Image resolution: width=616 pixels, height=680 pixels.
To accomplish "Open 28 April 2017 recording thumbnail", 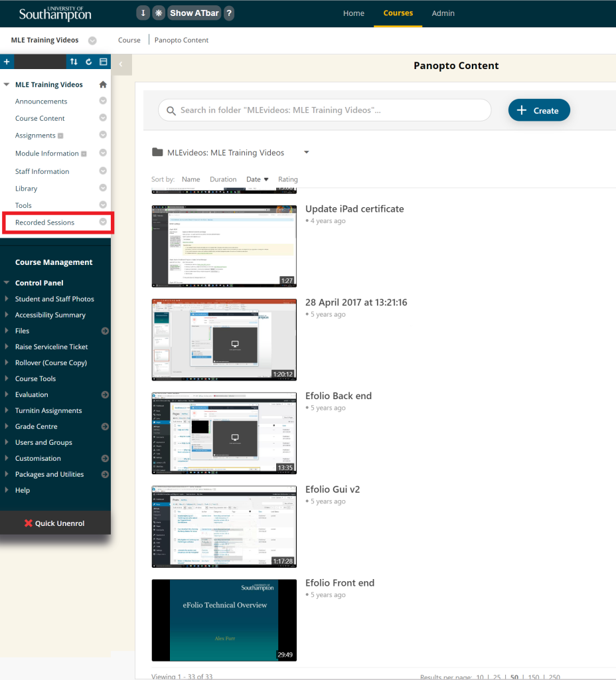I will (224, 339).
